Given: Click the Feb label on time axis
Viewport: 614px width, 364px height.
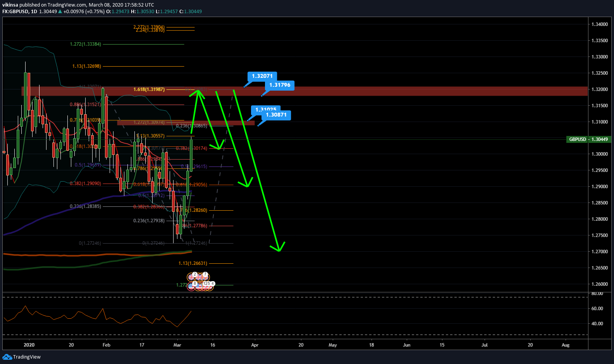Looking at the screenshot, I should [107, 345].
